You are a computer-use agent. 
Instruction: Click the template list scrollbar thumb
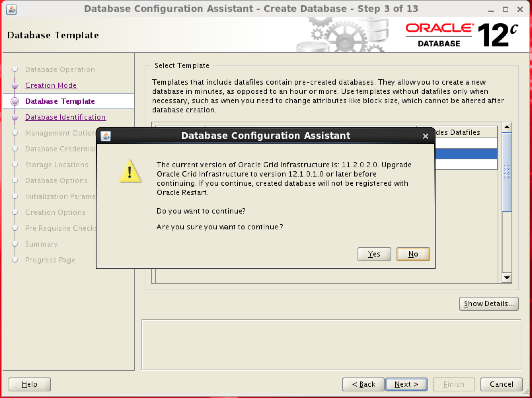coord(507,172)
